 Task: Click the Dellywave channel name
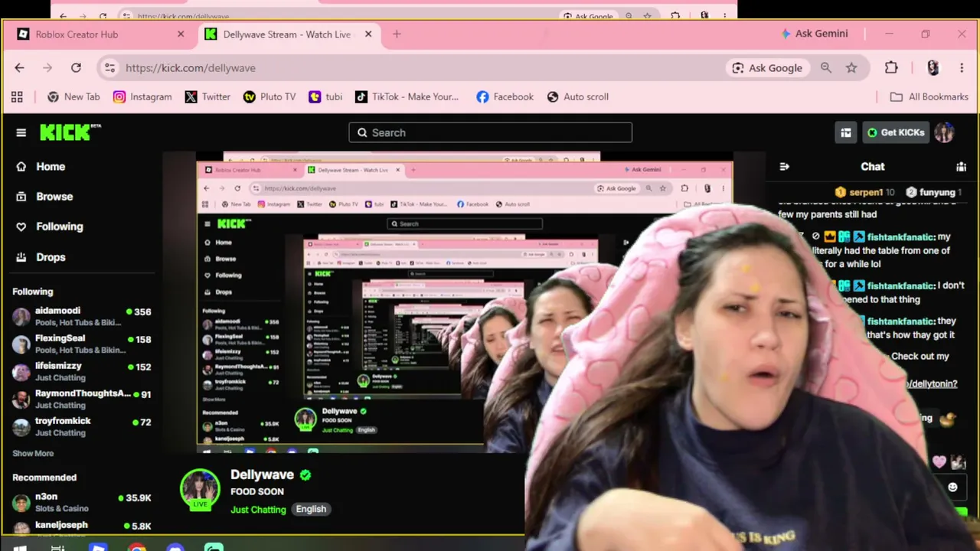(x=262, y=474)
